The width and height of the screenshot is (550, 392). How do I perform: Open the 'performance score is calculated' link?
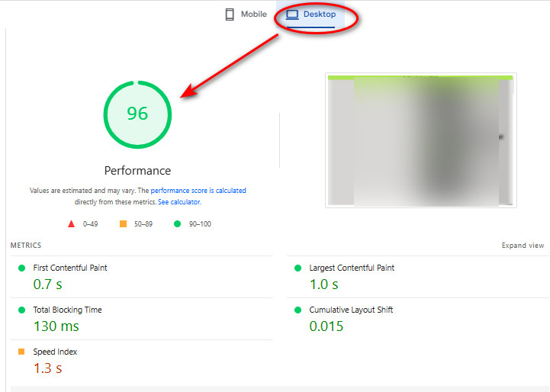[x=198, y=191]
